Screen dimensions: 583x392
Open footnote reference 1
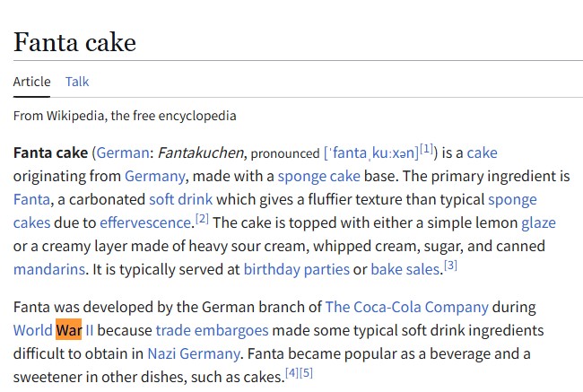pos(426,149)
